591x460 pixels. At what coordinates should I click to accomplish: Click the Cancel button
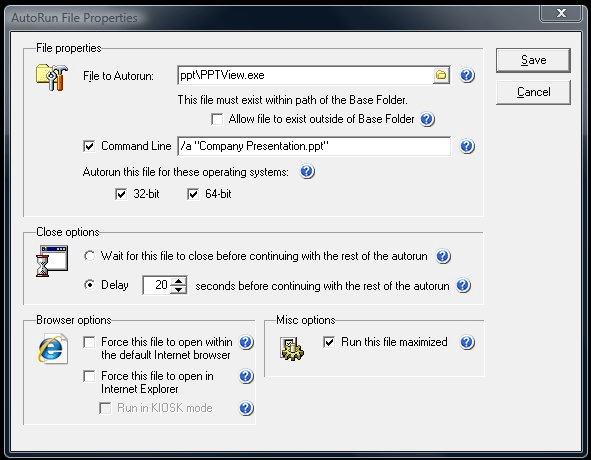tap(533, 92)
